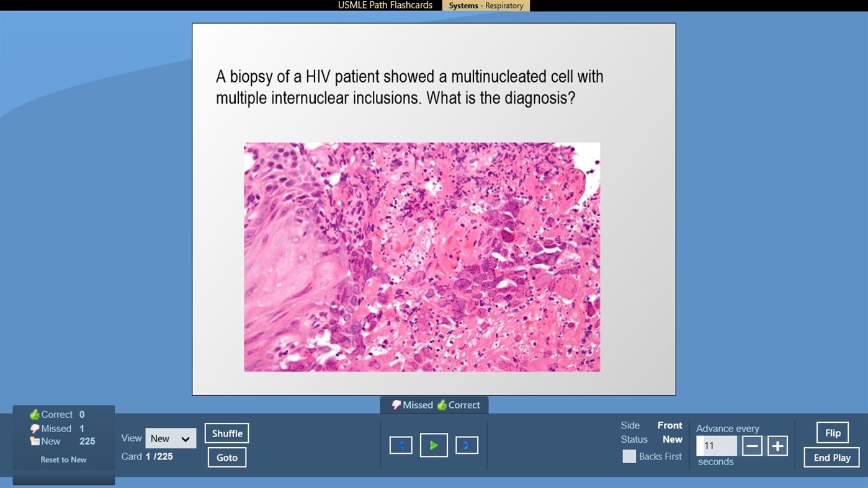Click the thumbs-down icon beside Missed count

pos(35,428)
